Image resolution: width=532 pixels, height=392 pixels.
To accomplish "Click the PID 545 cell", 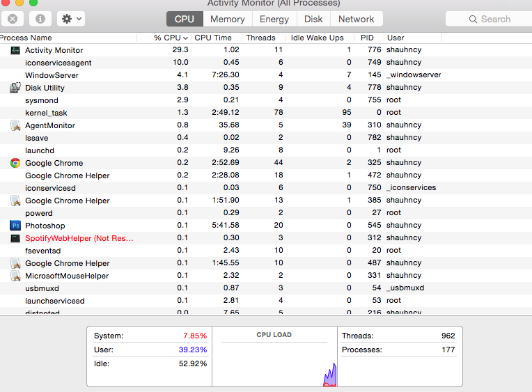I will pyautogui.click(x=374, y=225).
